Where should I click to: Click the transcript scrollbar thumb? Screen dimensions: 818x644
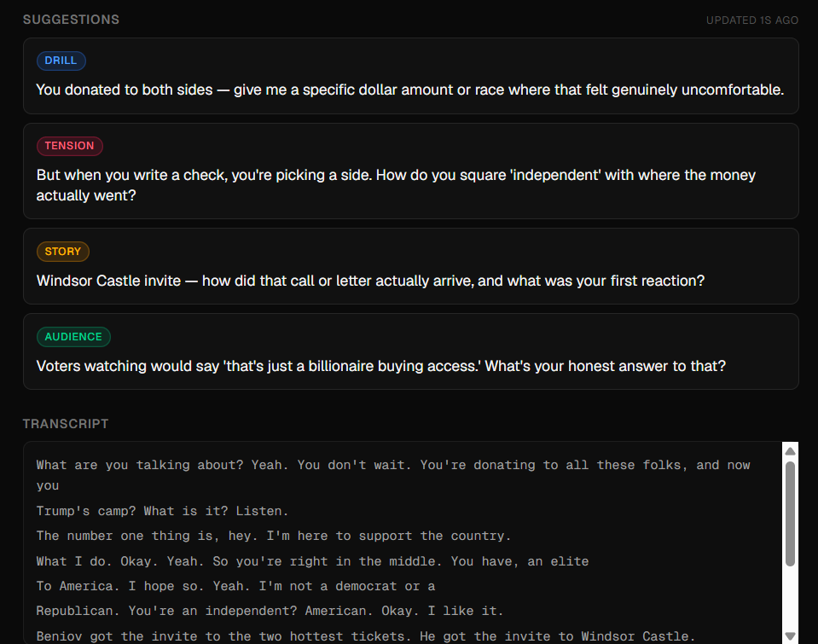click(791, 513)
